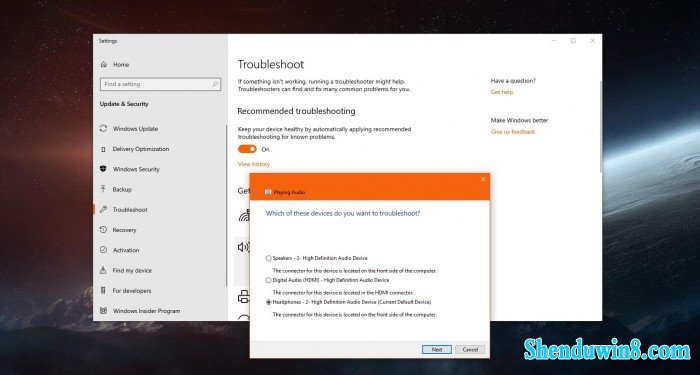Click the Windows Security shield icon
Screen dimensions: 700x375
[104, 169]
